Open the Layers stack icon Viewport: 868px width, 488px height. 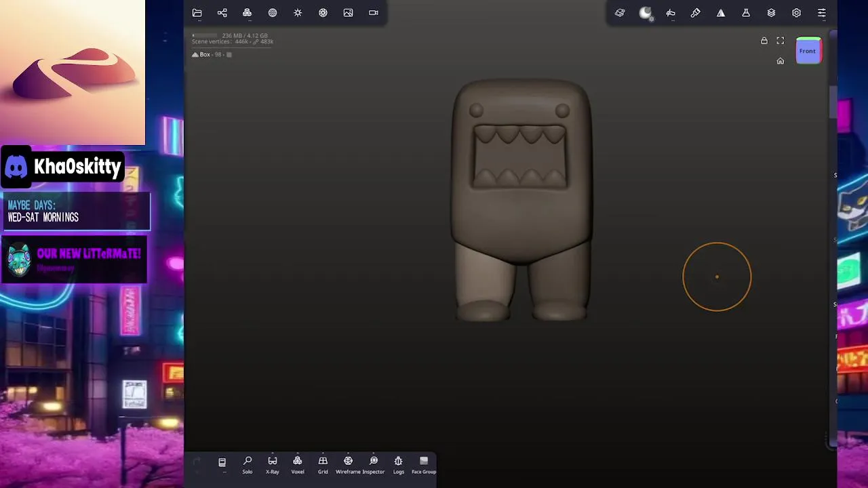[x=771, y=13]
